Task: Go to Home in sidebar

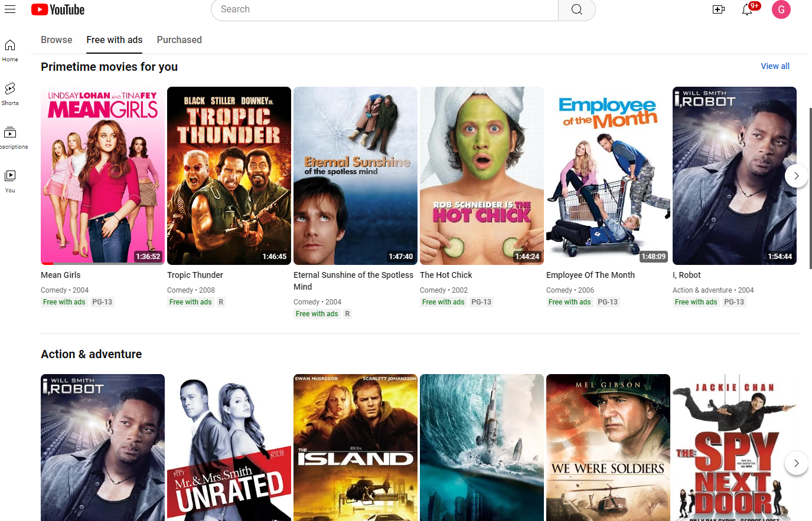Action: click(10, 50)
